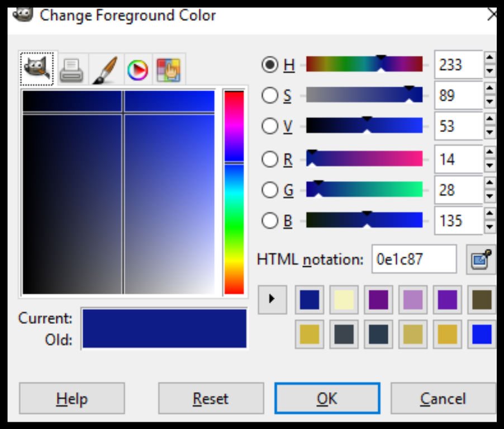504x429 pixels.
Task: Choose the light lavender history swatch
Action: click(x=413, y=300)
